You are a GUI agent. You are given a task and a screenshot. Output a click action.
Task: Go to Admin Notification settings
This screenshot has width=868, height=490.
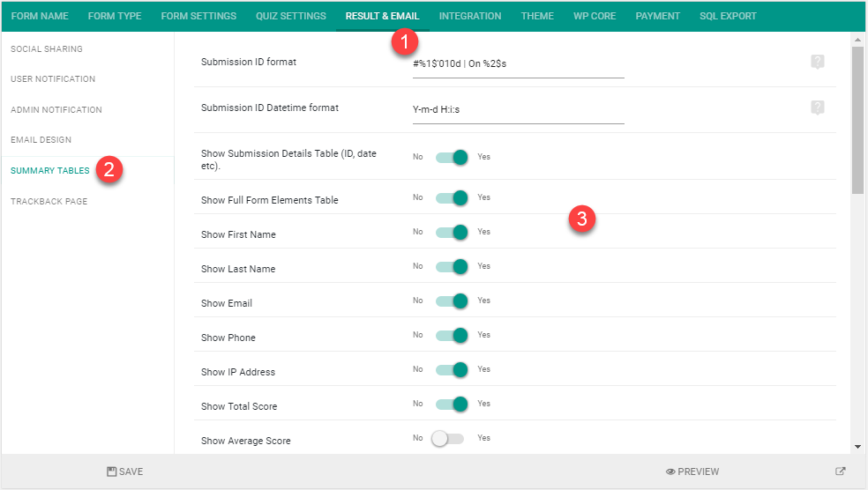click(x=56, y=109)
